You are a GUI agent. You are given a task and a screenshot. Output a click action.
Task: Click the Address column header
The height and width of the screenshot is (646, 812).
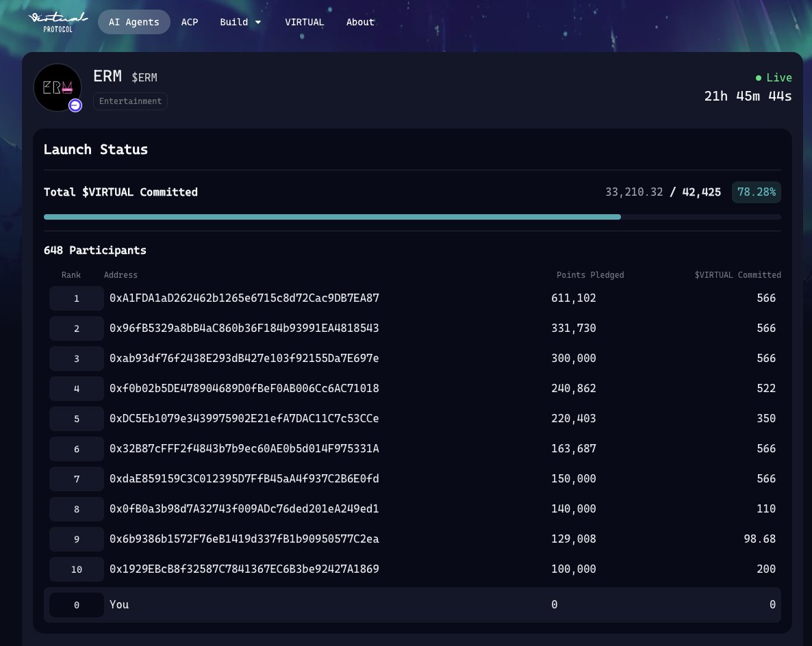(120, 275)
